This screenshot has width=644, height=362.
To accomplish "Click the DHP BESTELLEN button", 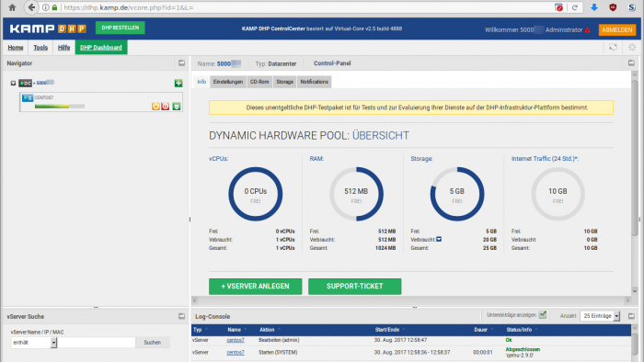I will (x=121, y=28).
